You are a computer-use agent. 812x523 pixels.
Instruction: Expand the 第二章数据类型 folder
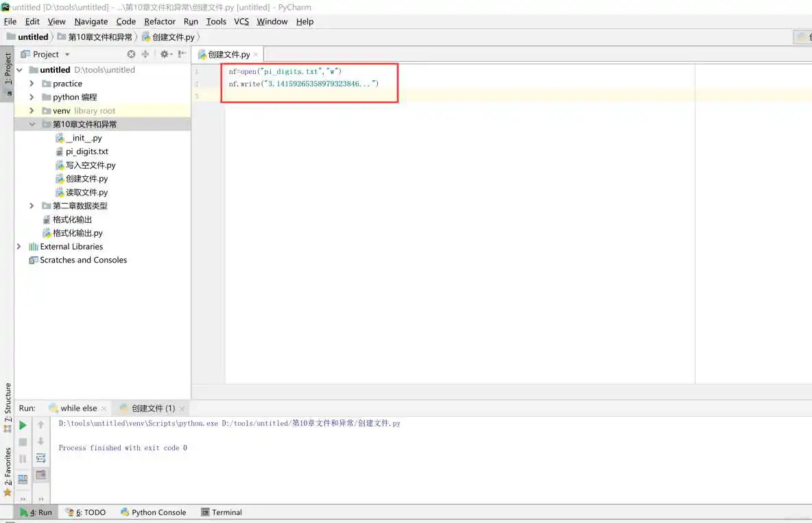[x=32, y=206]
